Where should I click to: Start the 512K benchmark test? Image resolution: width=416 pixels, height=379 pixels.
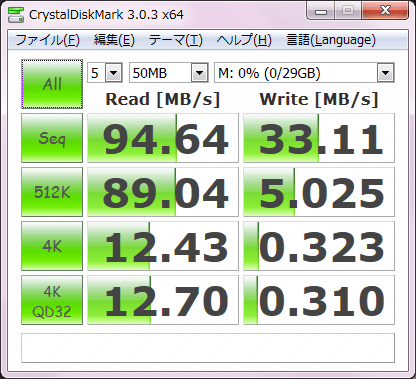click(x=52, y=192)
